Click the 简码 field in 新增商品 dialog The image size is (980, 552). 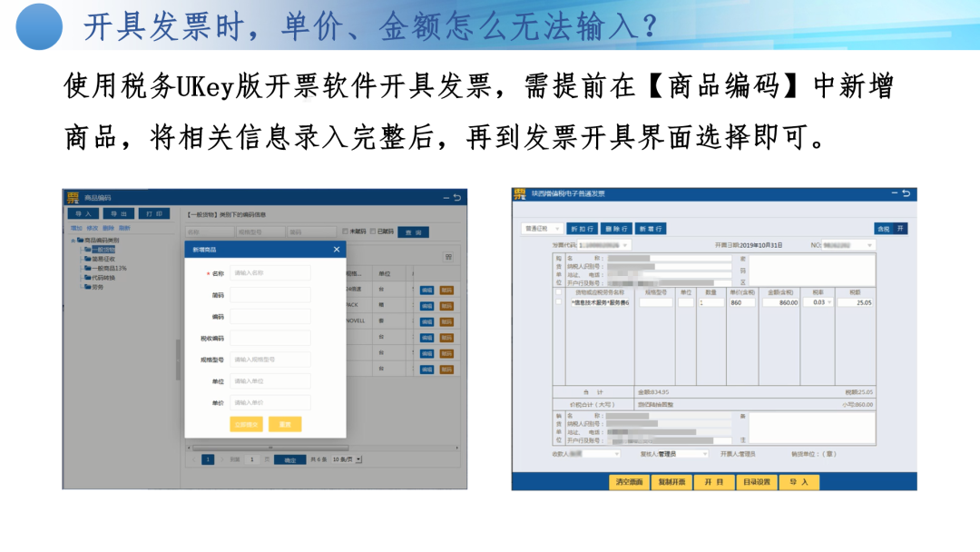click(x=270, y=295)
